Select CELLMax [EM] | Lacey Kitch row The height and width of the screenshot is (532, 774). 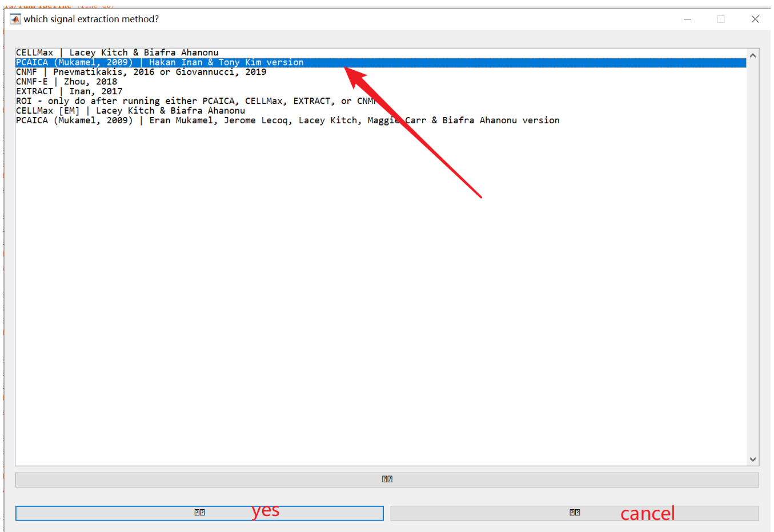click(x=380, y=111)
